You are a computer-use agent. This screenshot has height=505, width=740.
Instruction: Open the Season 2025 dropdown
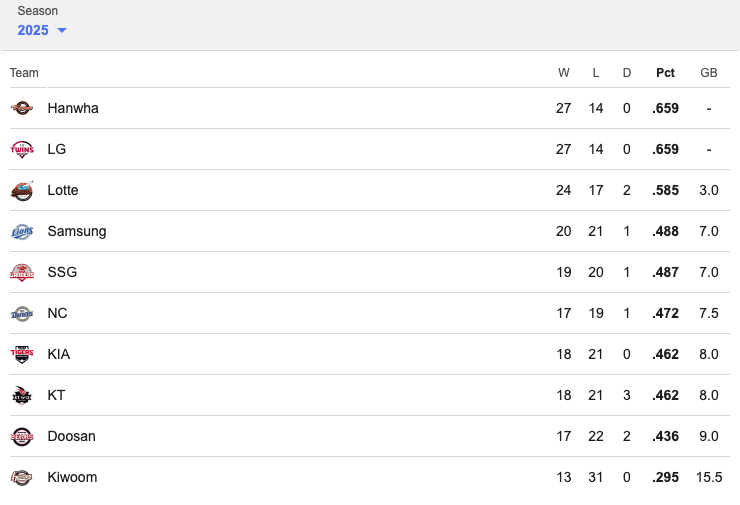pyautogui.click(x=42, y=30)
